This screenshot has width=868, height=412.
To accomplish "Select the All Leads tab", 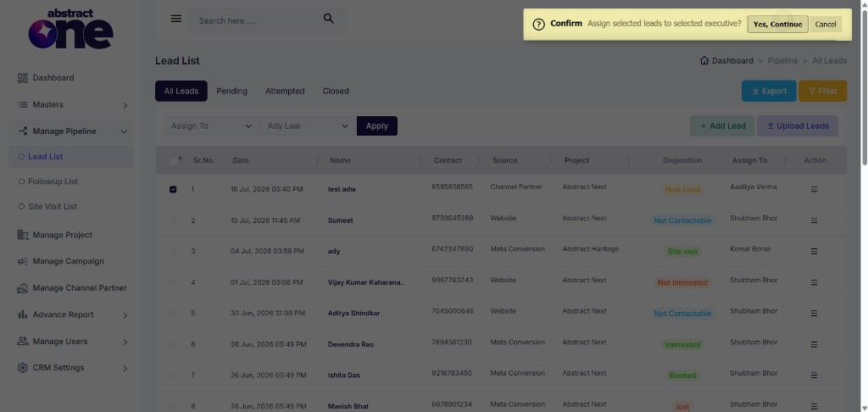I will (x=181, y=91).
